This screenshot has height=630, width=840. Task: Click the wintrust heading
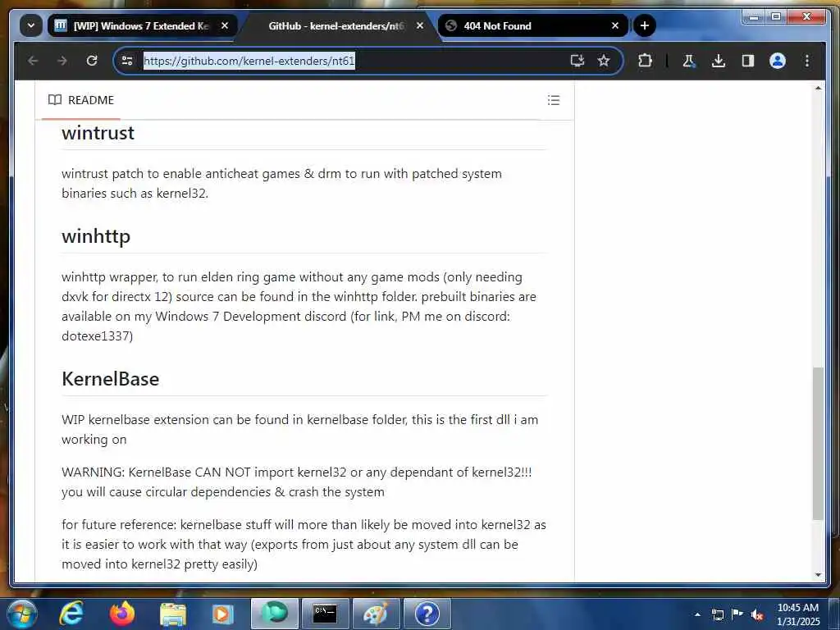(x=98, y=133)
